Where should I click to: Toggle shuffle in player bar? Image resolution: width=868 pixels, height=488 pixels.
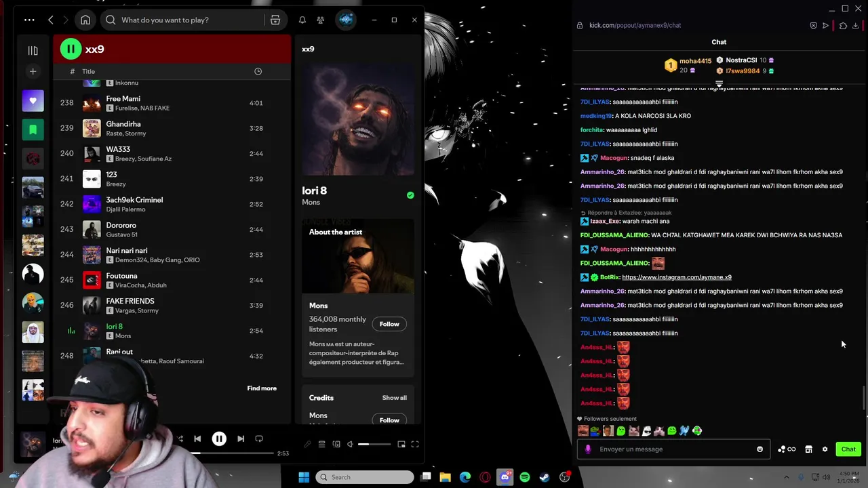179,439
